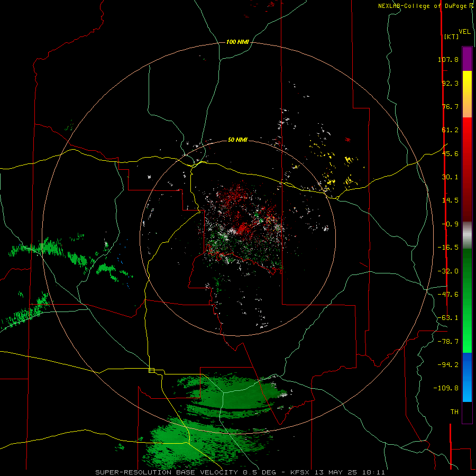Click the "VEL" legend title
Viewport: 476px width, 476px height.
464,32
